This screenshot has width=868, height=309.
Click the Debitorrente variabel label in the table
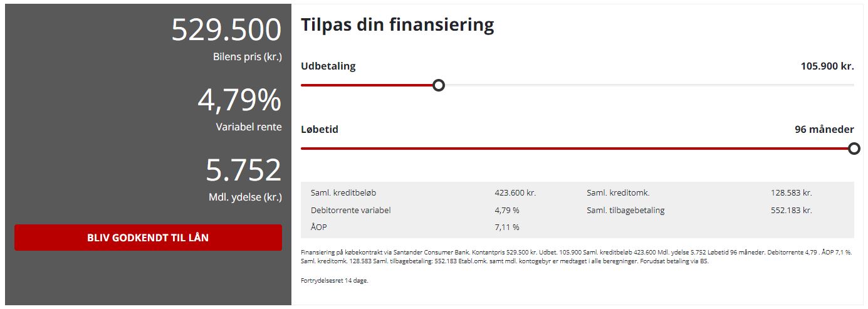tap(350, 211)
